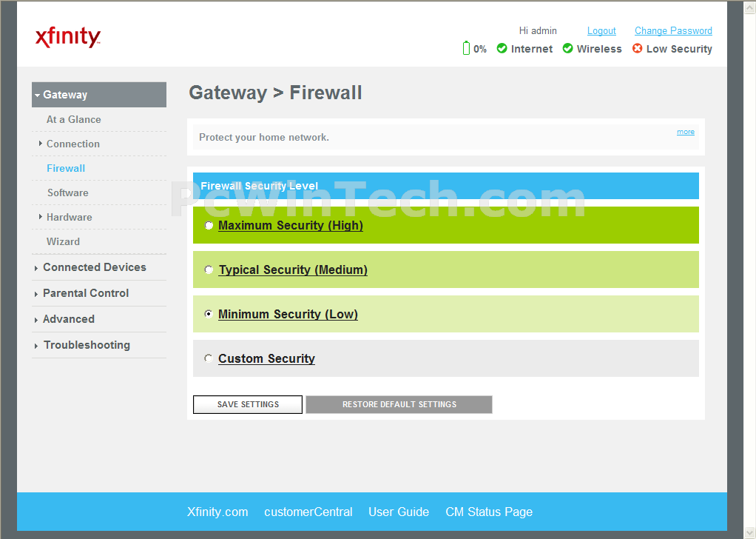The width and height of the screenshot is (756, 539).
Task: Click the battery status icon
Action: point(466,48)
